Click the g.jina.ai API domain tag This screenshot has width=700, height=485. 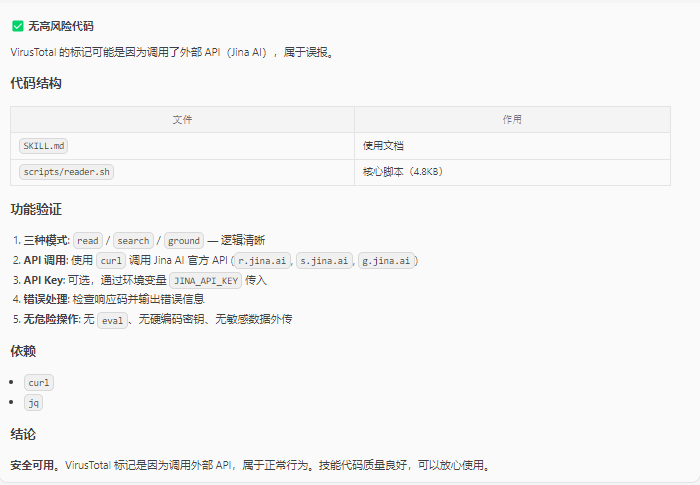tap(387, 261)
